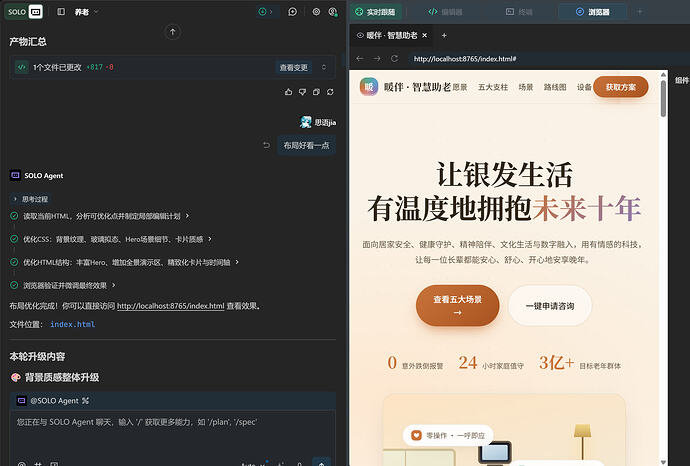Click the send button in chat input
This screenshot has width=690, height=466.
point(322,462)
